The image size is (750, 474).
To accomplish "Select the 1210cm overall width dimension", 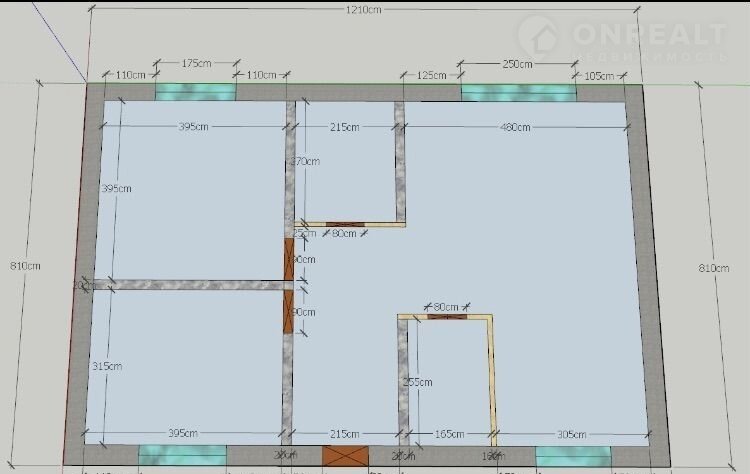I will (364, 11).
